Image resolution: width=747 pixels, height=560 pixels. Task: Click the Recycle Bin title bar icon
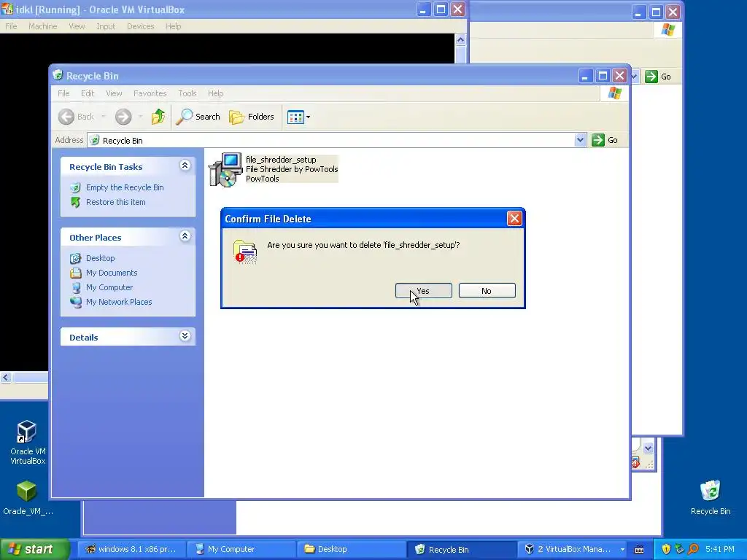[58, 75]
